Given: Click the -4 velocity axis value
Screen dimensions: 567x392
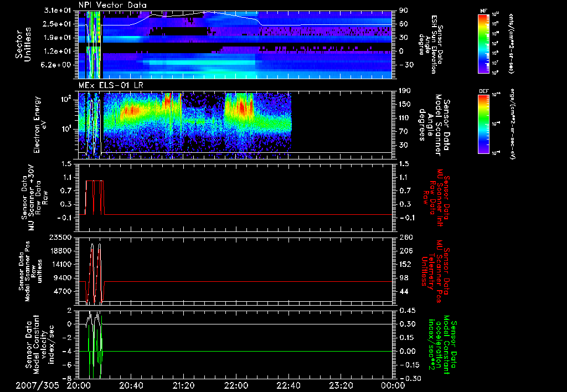Looking at the screenshot, I should [x=67, y=351].
